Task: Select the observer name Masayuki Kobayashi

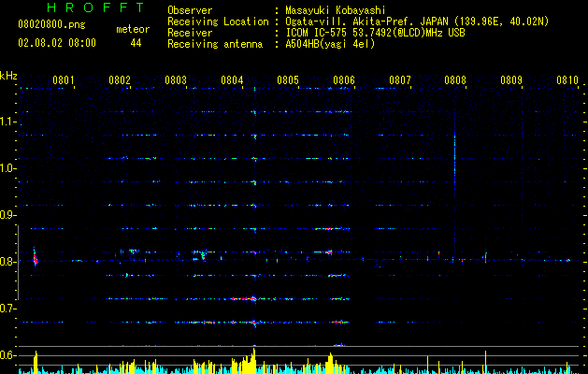Action: [336, 10]
